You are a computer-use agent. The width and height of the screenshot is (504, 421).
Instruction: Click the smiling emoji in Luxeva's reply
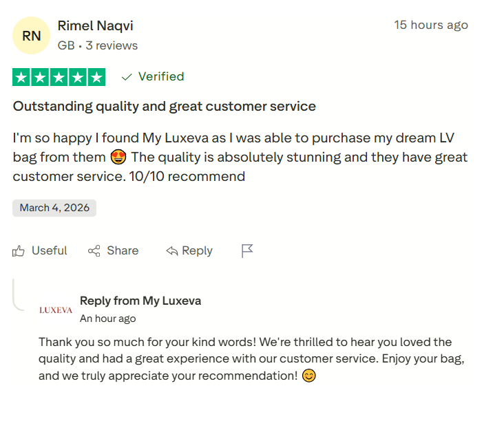(x=309, y=376)
